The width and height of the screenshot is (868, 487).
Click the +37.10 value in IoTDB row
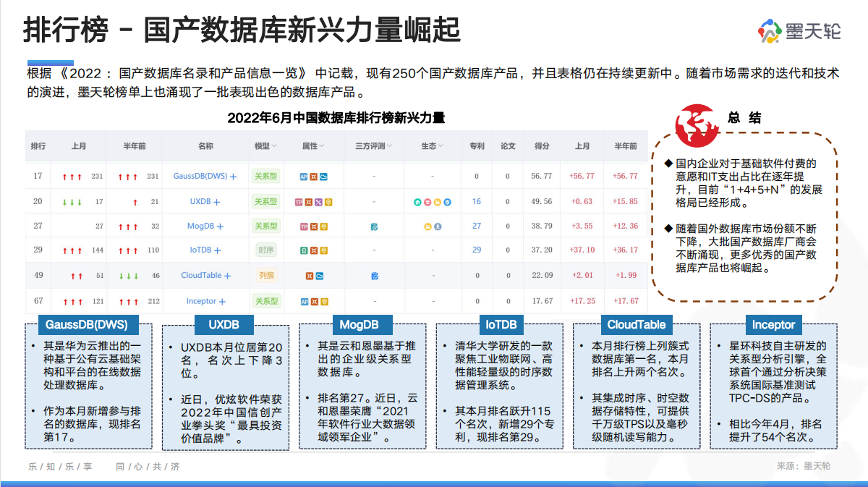coord(582,250)
